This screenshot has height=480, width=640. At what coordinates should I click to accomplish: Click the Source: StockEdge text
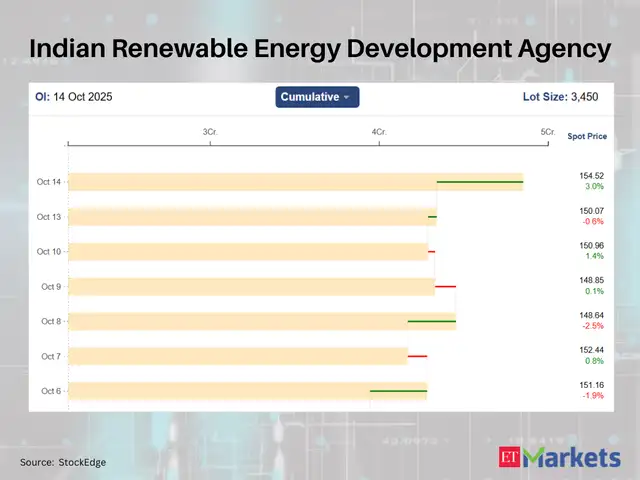click(x=63, y=462)
